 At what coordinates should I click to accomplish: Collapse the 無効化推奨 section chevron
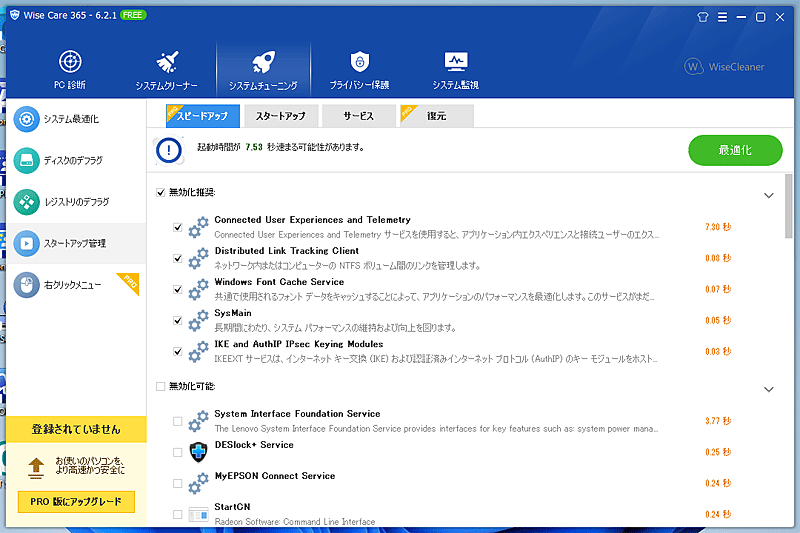pyautogui.click(x=769, y=195)
